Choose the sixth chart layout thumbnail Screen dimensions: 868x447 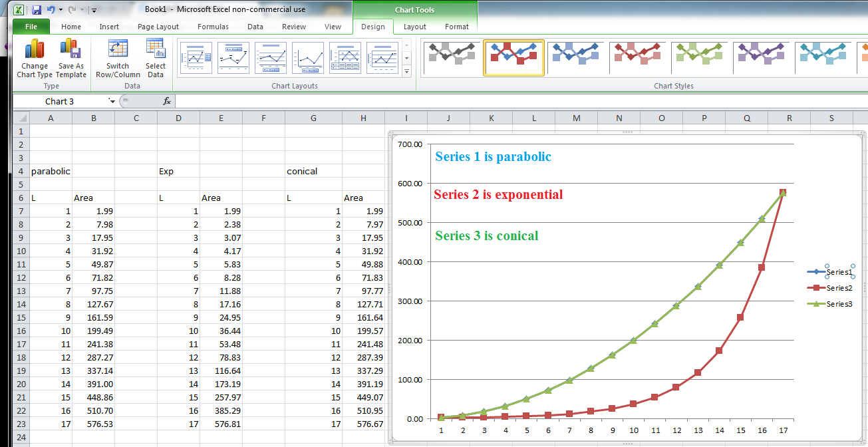(382, 58)
